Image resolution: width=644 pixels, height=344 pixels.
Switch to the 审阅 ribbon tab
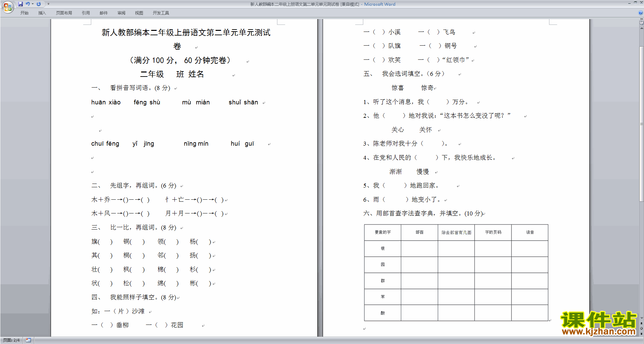tap(121, 13)
